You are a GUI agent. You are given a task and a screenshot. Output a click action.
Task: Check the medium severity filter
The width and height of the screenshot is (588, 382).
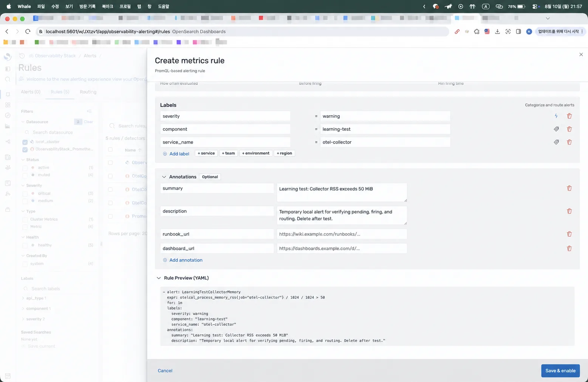(25, 201)
